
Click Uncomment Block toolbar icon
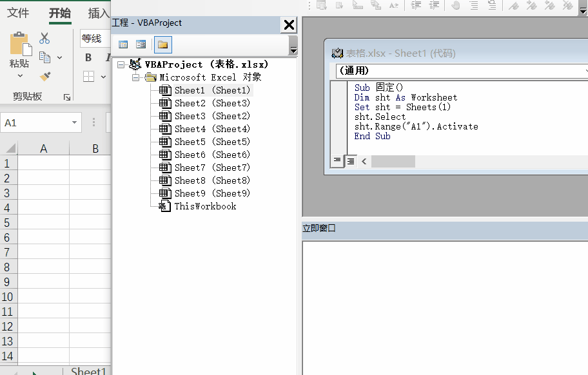492,5
